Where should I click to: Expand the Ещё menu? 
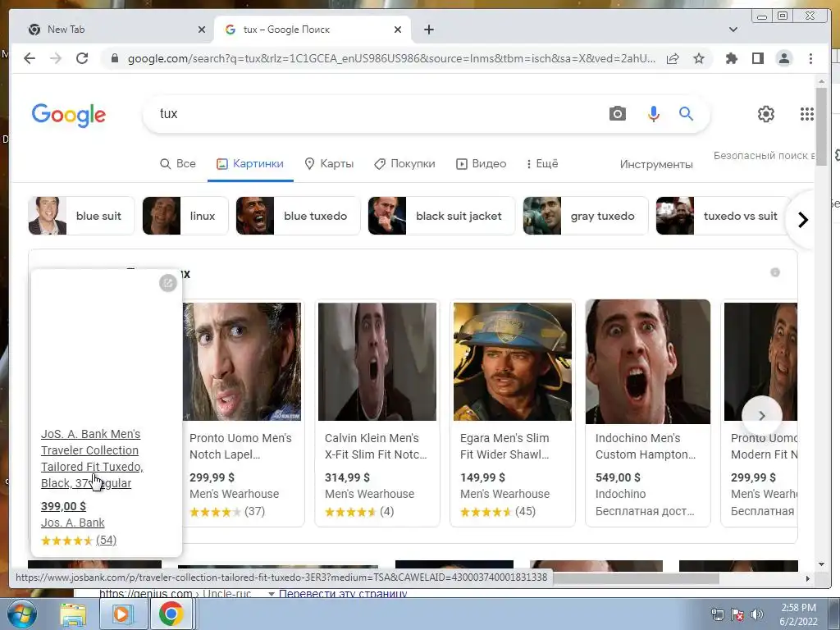pyautogui.click(x=542, y=164)
